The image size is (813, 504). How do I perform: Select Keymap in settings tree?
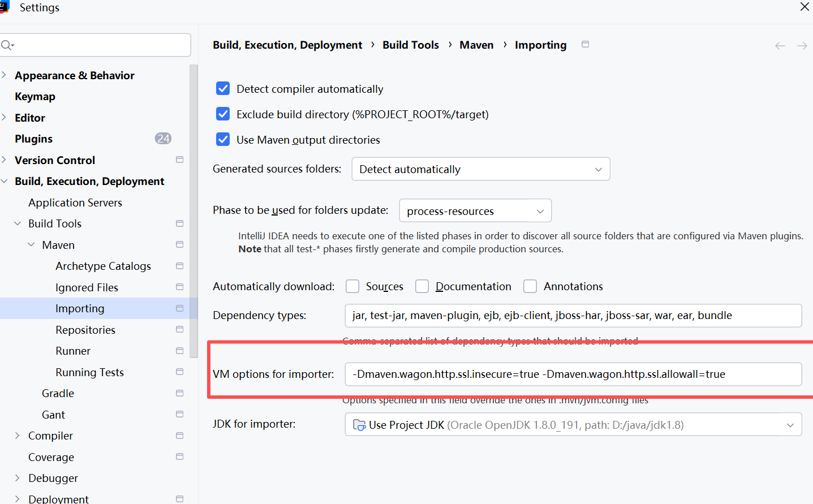(35, 96)
